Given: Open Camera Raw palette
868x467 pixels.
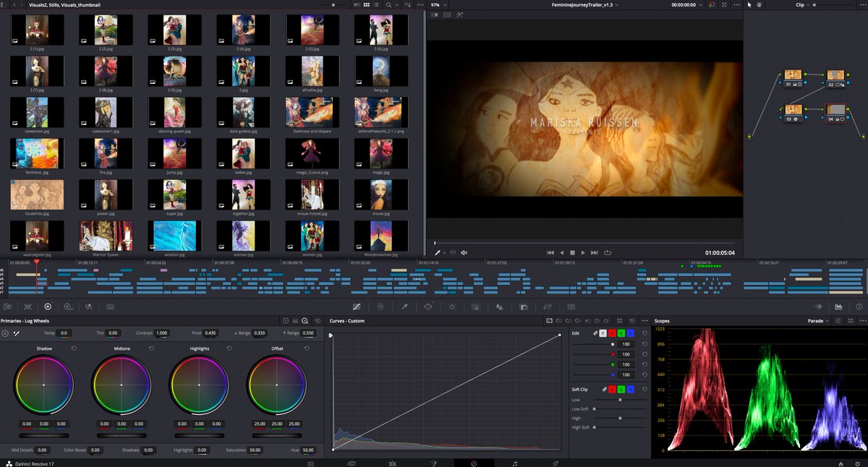Looking at the screenshot, I should 7,307.
